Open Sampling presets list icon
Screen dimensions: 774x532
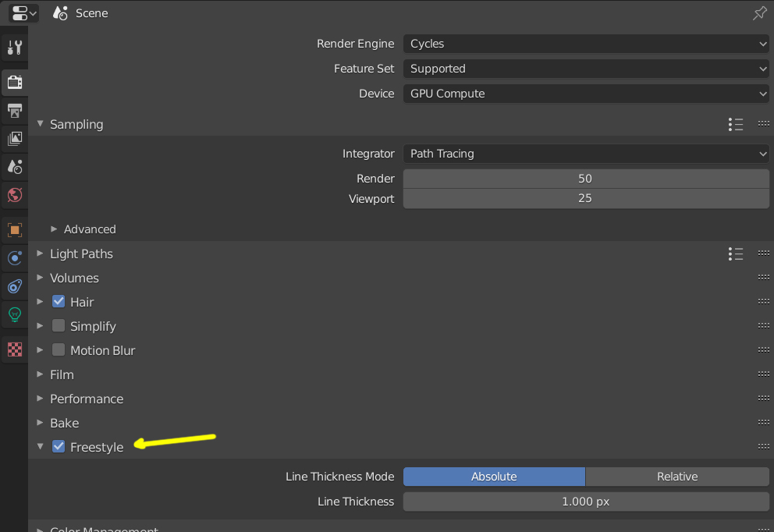pos(735,124)
